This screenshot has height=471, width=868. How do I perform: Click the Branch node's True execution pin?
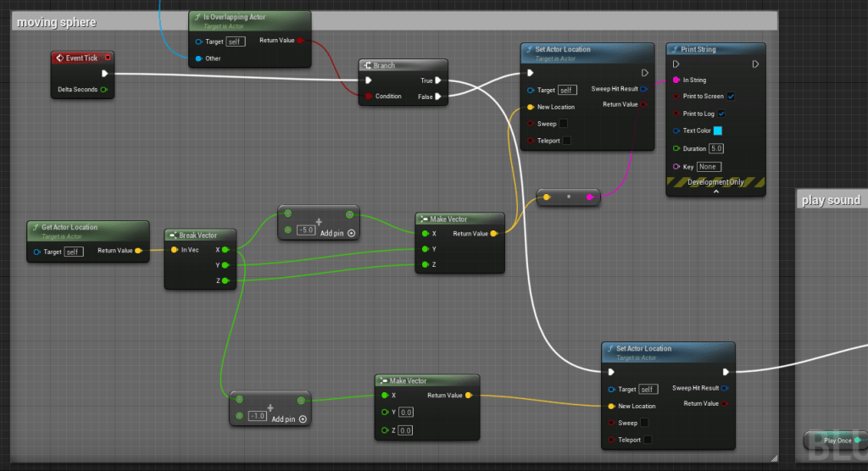click(x=439, y=81)
